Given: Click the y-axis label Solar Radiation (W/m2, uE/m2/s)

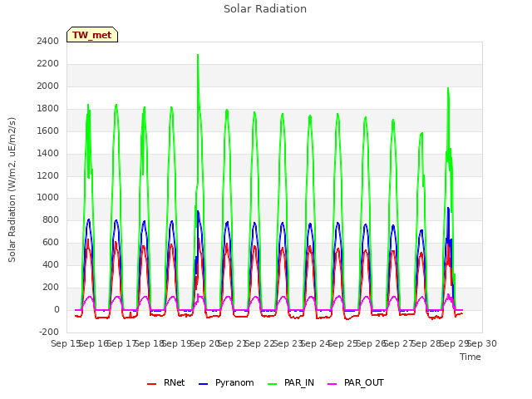Looking at the screenshot, I should coord(12,190).
